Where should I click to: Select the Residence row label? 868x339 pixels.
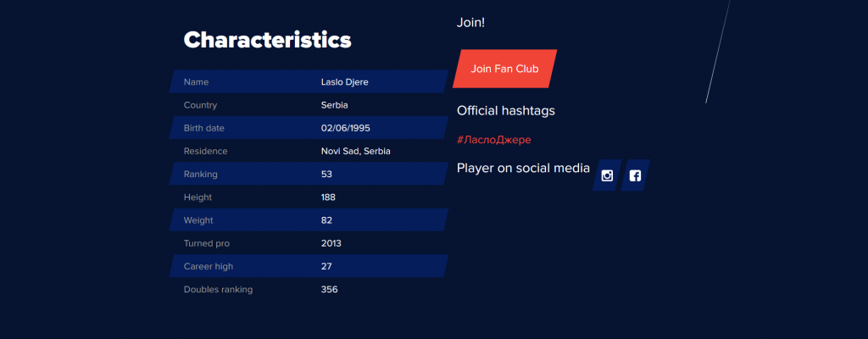(x=205, y=151)
